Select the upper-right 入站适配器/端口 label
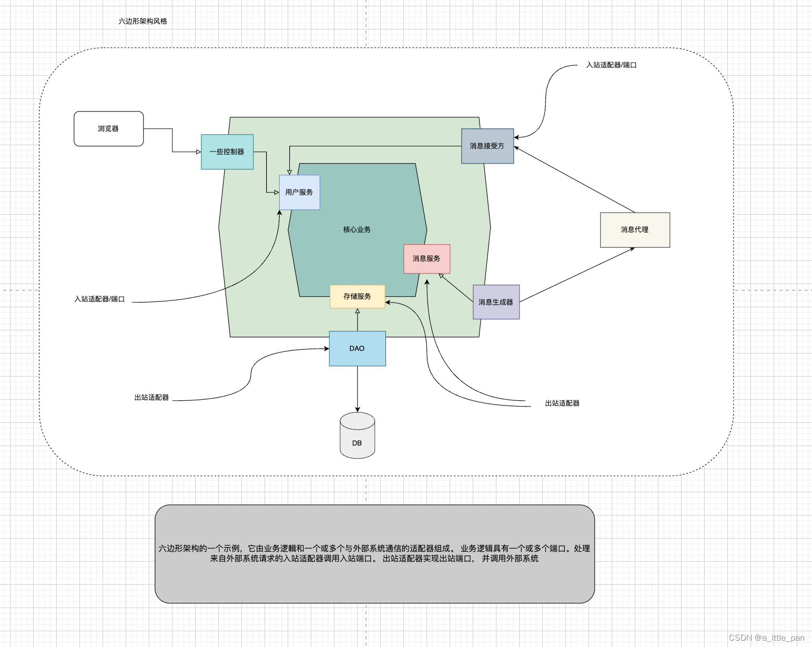This screenshot has width=812, height=647. (612, 65)
